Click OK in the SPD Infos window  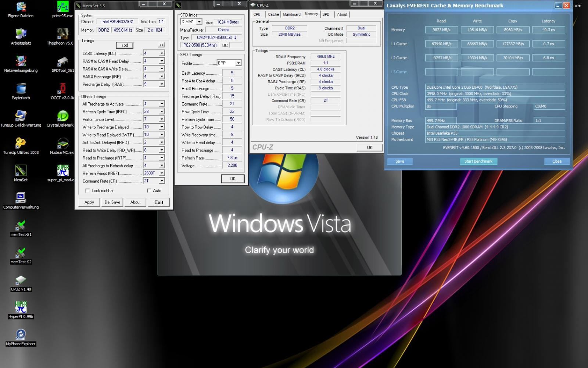point(233,178)
